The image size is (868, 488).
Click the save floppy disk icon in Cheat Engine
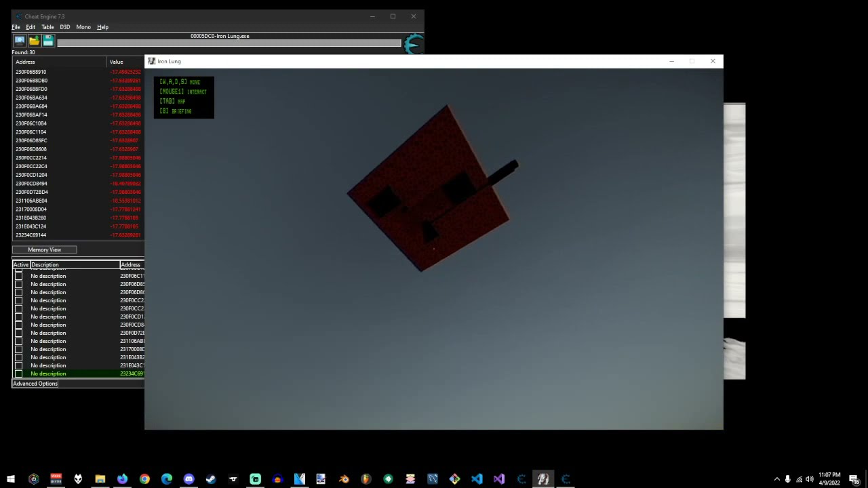[48, 41]
